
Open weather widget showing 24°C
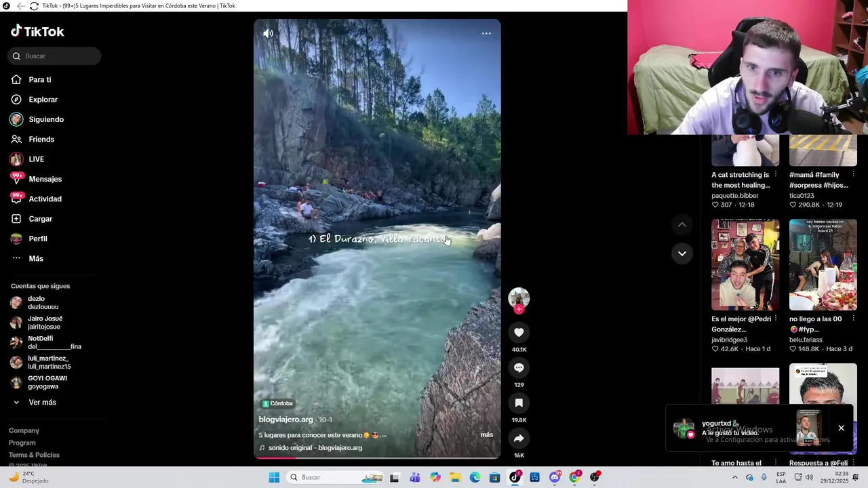point(28,477)
